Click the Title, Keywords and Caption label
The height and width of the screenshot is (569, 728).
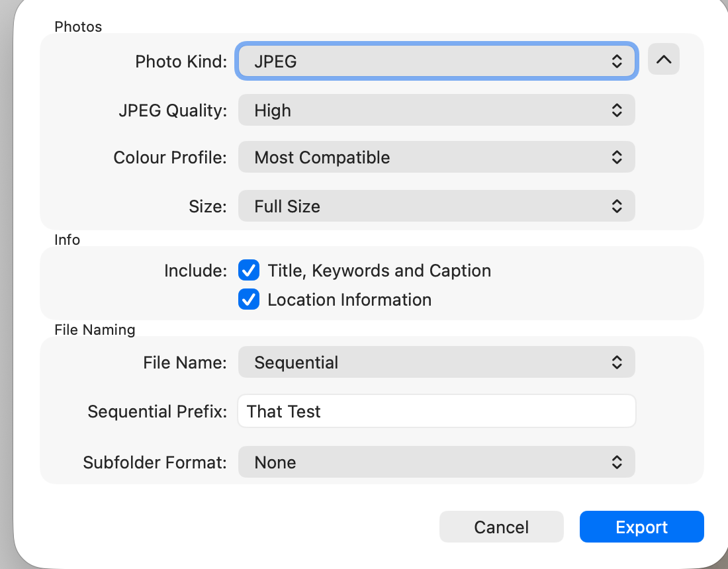coord(379,271)
